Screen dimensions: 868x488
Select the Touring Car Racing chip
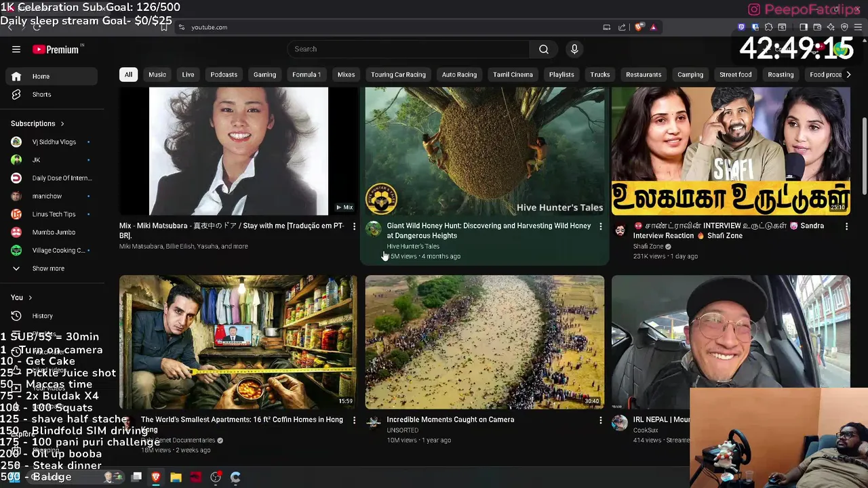click(398, 75)
